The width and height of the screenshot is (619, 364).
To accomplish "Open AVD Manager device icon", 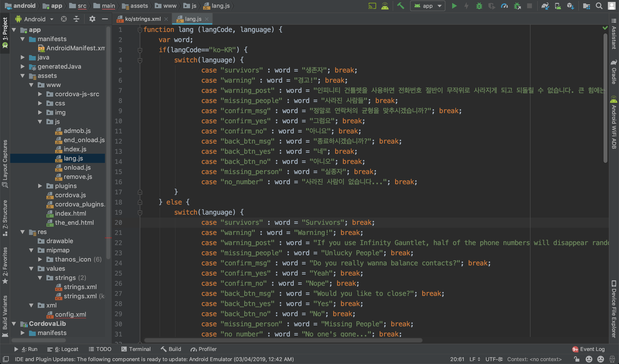I will pyautogui.click(x=558, y=6).
